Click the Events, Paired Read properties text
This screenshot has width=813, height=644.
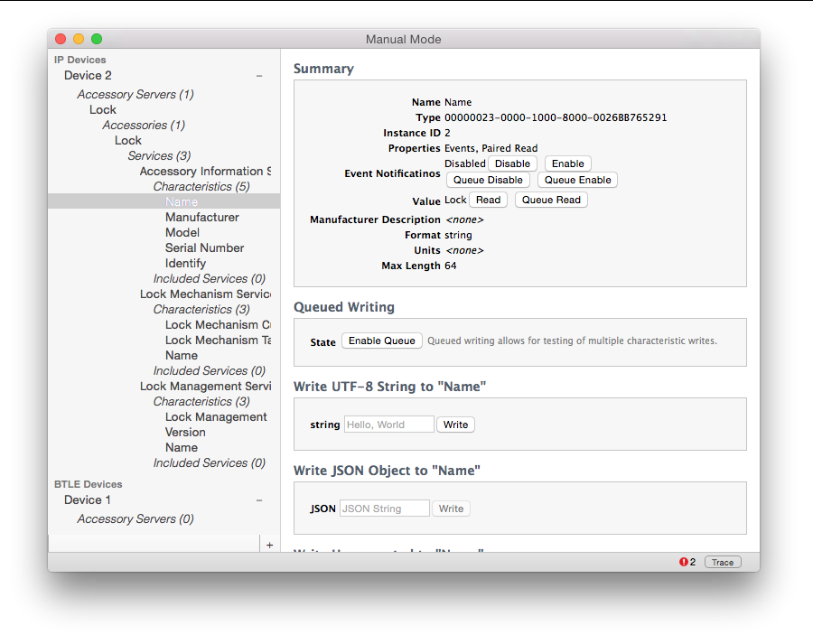(491, 148)
